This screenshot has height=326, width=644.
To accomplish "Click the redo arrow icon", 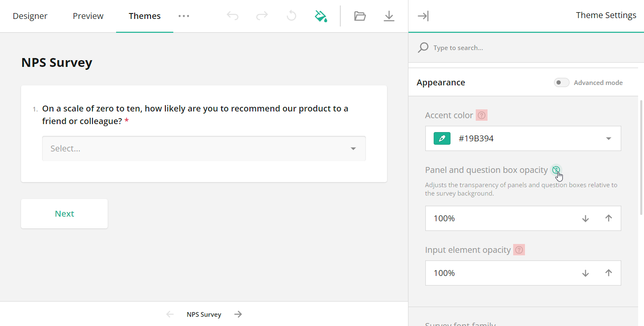I will pyautogui.click(x=262, y=16).
